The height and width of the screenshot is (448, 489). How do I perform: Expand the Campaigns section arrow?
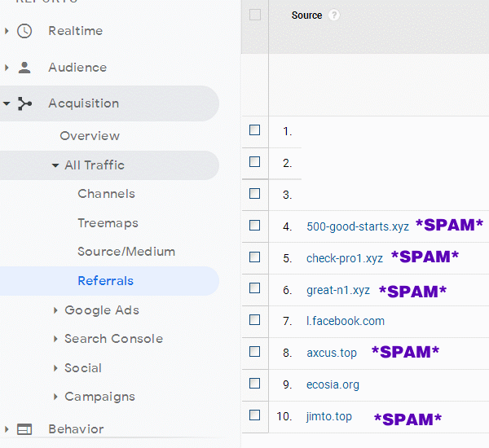click(x=55, y=397)
